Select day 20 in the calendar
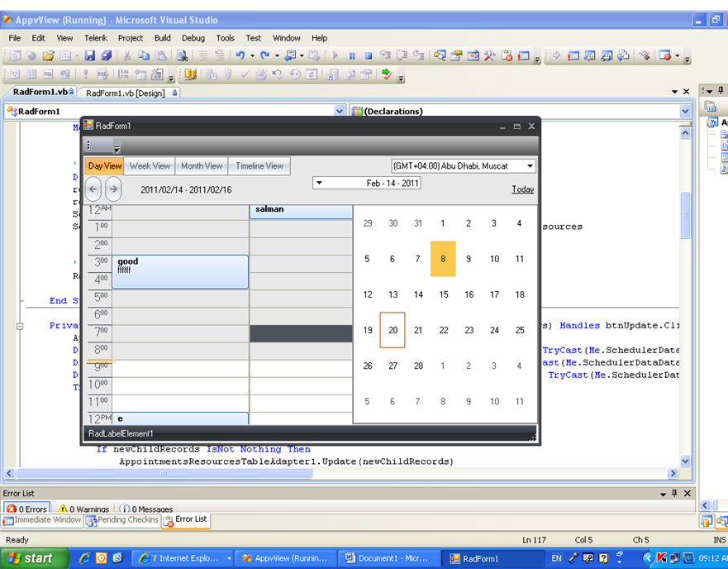Screen dimensions: 728x569 [x=393, y=330]
